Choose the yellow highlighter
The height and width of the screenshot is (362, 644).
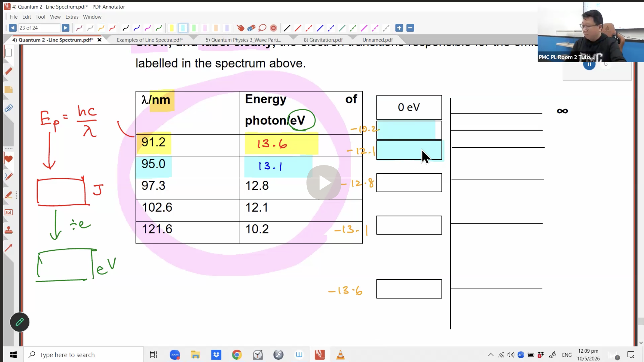click(x=172, y=28)
